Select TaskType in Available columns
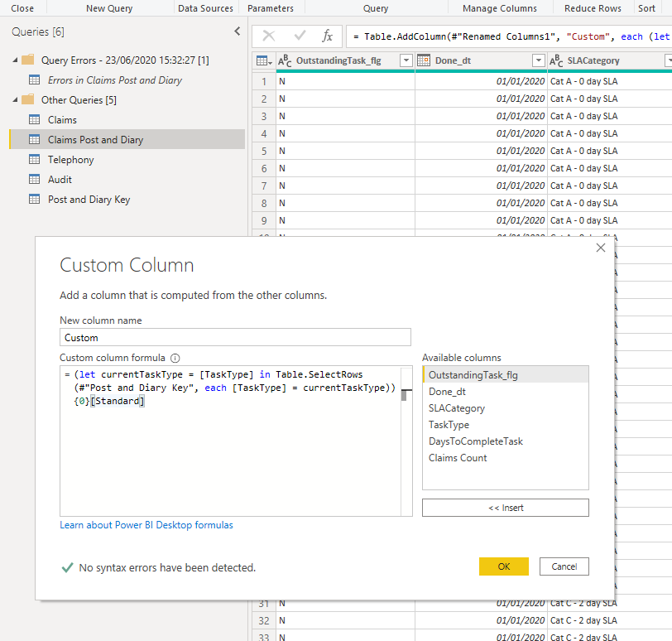 click(506, 425)
